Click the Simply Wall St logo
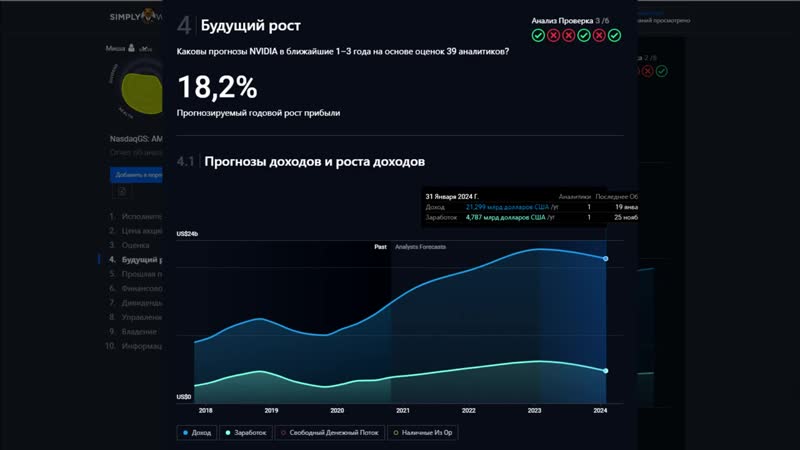Screen dimensions: 800x450 (136, 16)
